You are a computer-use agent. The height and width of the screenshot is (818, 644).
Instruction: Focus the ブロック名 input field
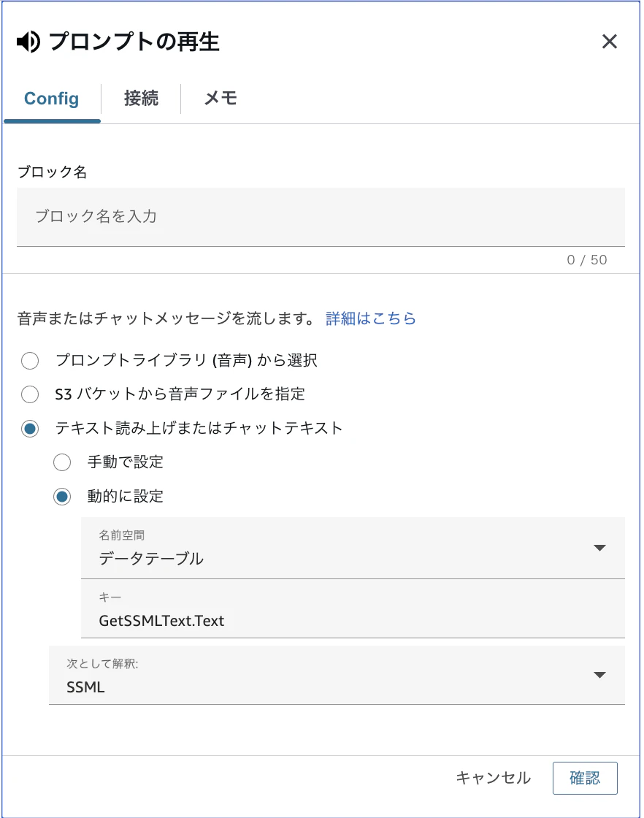pyautogui.click(x=321, y=217)
